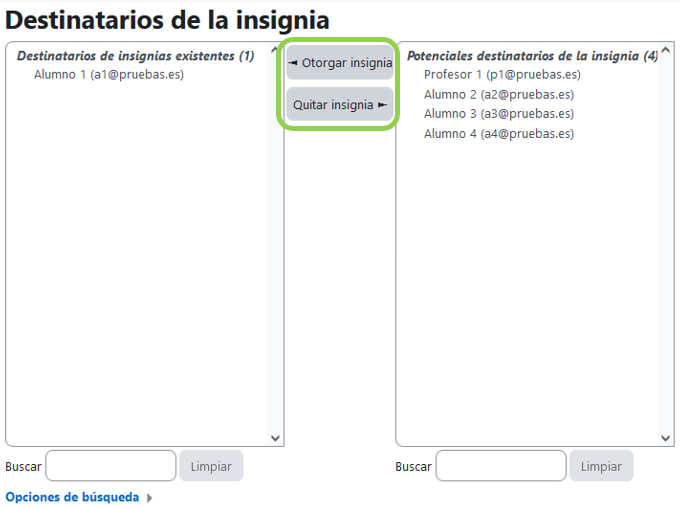The height and width of the screenshot is (507, 680).
Task: Click the right-pointing arrow icon on Quitar insignia
Action: coord(383,105)
